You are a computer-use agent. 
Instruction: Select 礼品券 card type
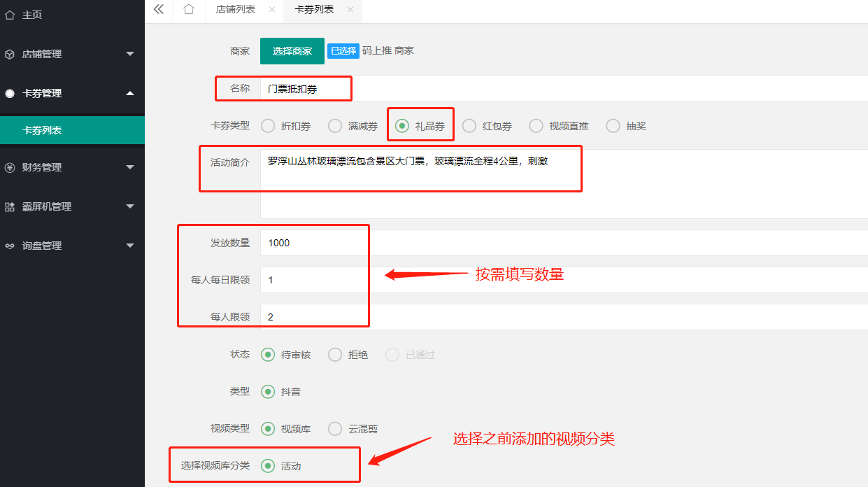pyautogui.click(x=420, y=126)
